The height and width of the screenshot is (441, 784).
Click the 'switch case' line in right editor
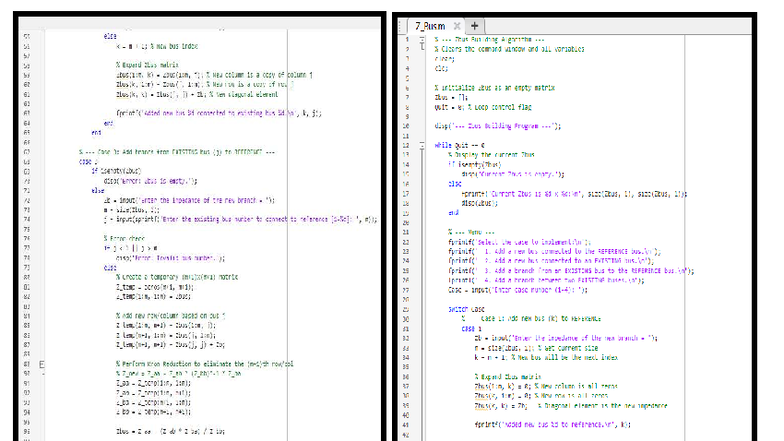(466, 310)
